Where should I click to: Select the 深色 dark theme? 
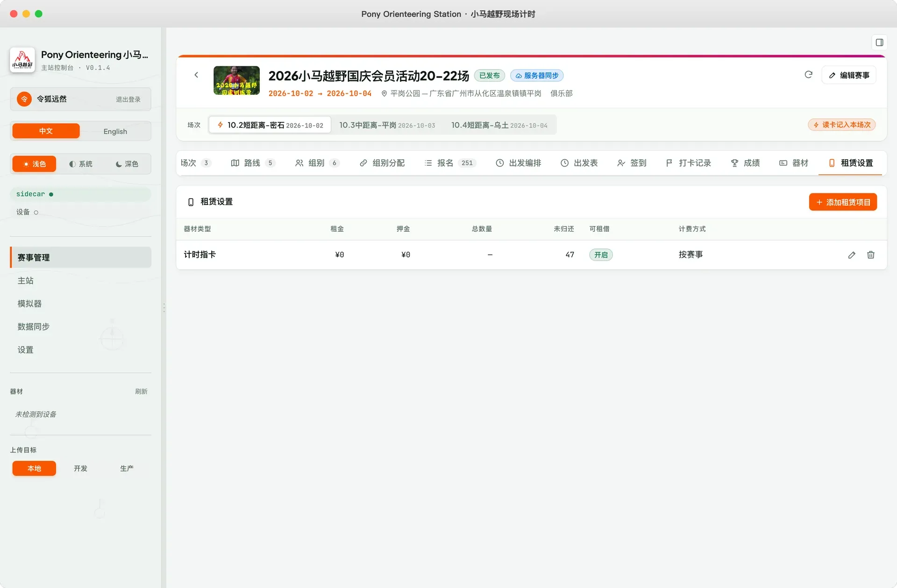click(x=127, y=164)
